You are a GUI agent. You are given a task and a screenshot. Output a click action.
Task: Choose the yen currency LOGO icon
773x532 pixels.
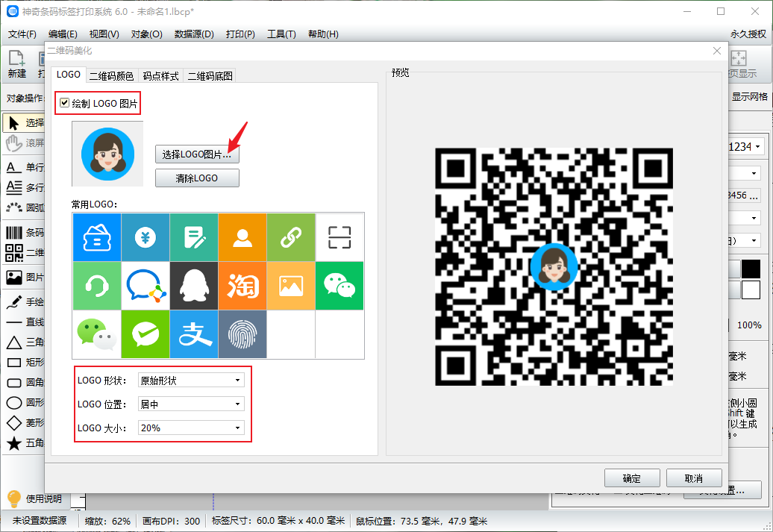[x=145, y=238]
